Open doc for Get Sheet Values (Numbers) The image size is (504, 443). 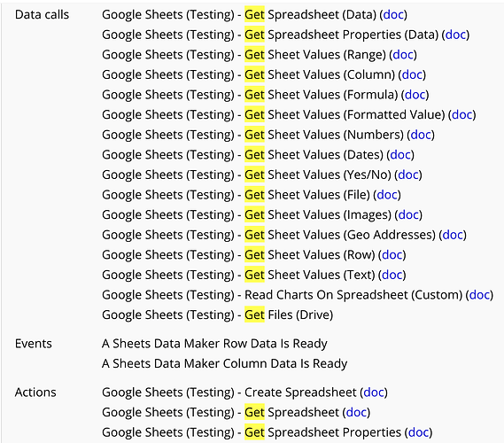coord(421,135)
